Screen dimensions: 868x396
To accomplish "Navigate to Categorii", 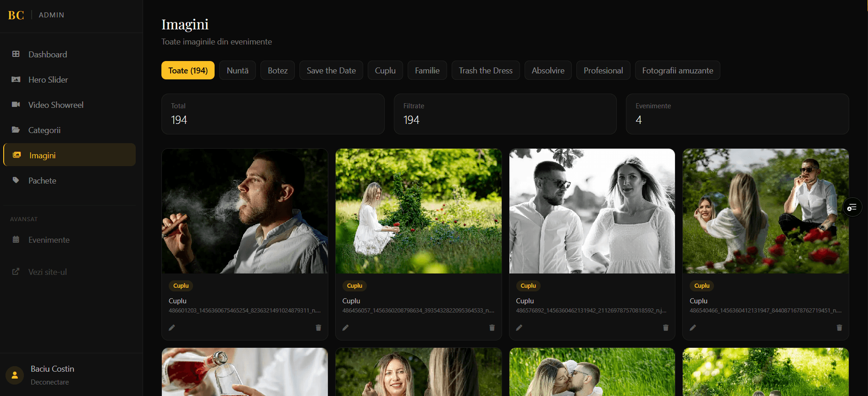I will coord(70,130).
